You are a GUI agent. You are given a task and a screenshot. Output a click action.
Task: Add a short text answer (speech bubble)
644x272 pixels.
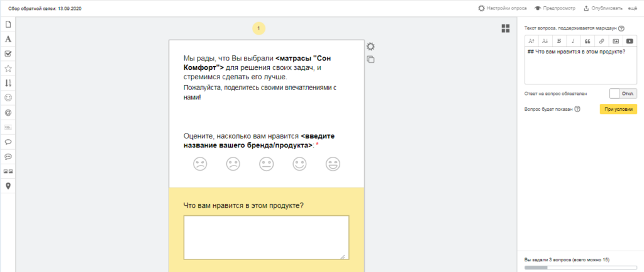coord(8,142)
